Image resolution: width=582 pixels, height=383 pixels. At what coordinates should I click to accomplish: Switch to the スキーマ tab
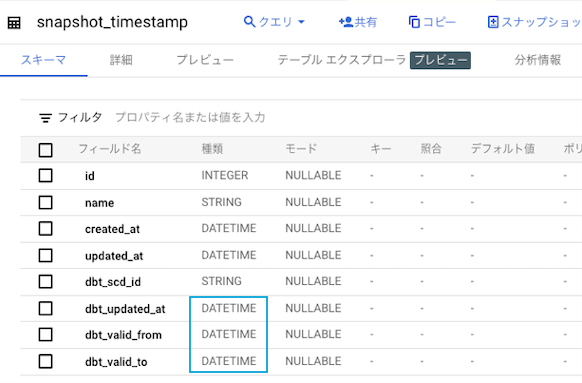43,60
